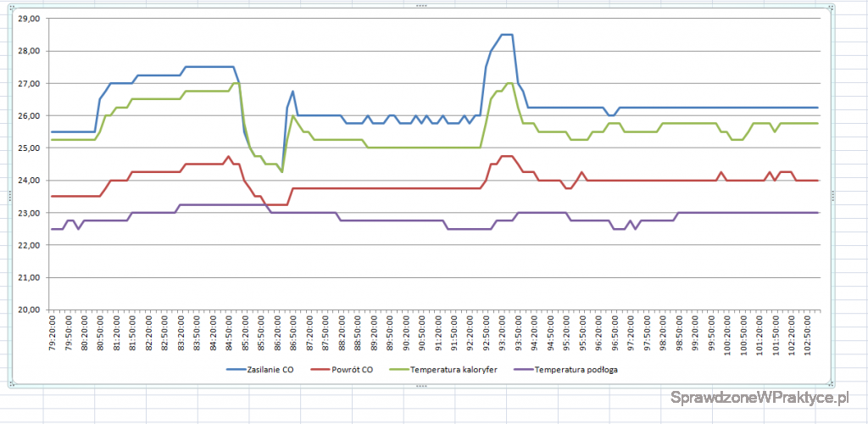Click the right middle chart resize handle
Screen dimensions: 868x424
pyautogui.click(x=833, y=196)
